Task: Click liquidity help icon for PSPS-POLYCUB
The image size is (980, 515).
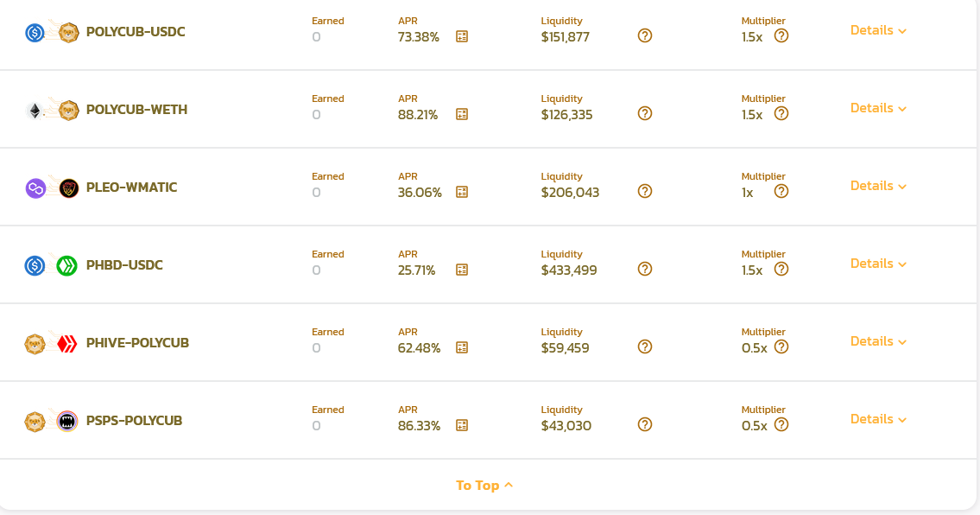Action: (x=645, y=424)
